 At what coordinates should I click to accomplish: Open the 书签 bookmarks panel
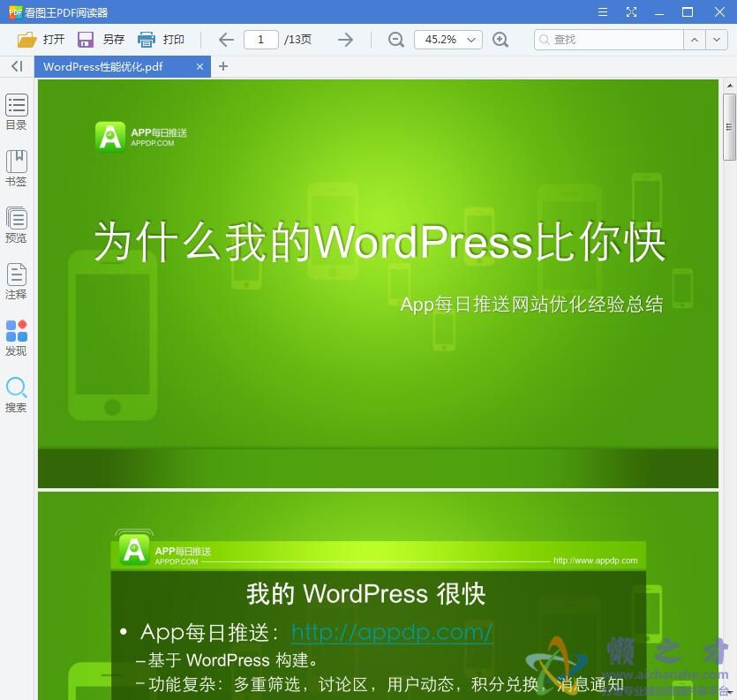(x=16, y=168)
